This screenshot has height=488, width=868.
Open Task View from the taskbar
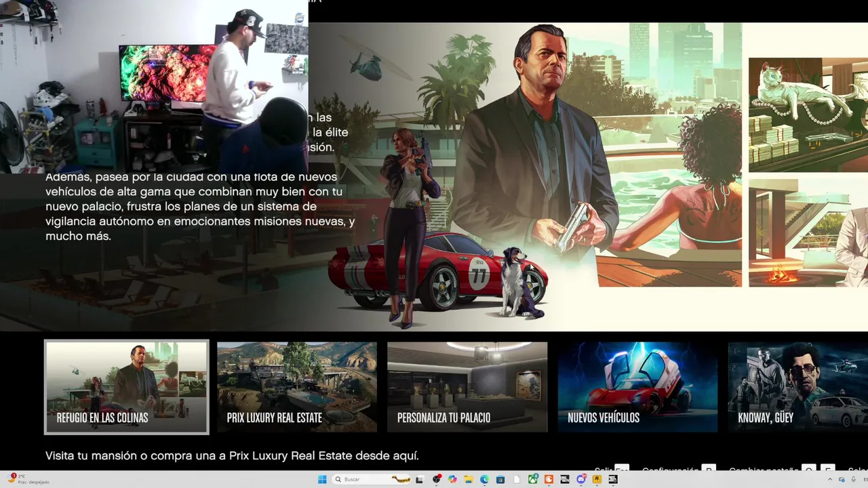pyautogui.click(x=420, y=479)
